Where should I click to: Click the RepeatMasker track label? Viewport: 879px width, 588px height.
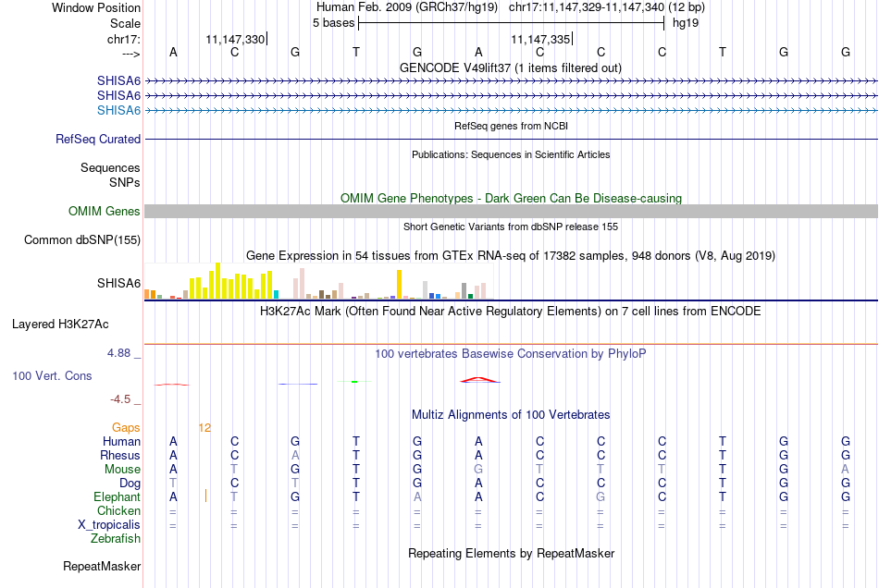coord(102,566)
